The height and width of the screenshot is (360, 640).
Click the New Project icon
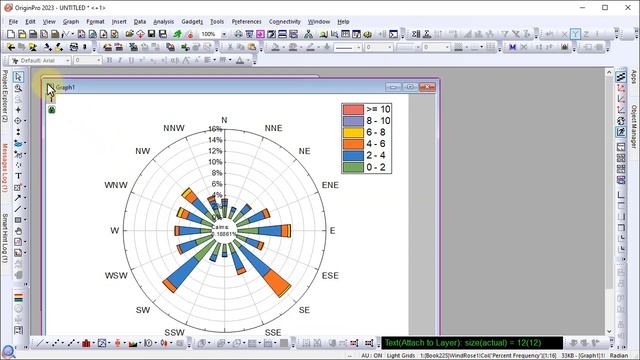tap(11, 34)
